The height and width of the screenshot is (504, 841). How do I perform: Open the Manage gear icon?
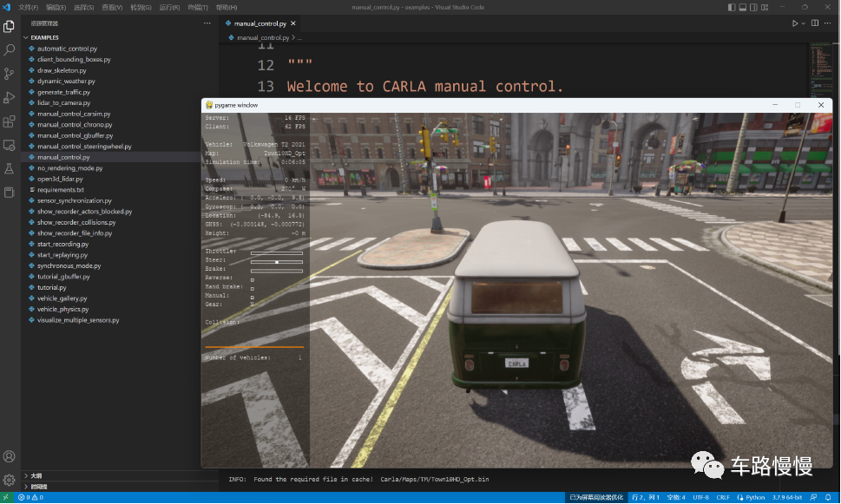click(10, 480)
